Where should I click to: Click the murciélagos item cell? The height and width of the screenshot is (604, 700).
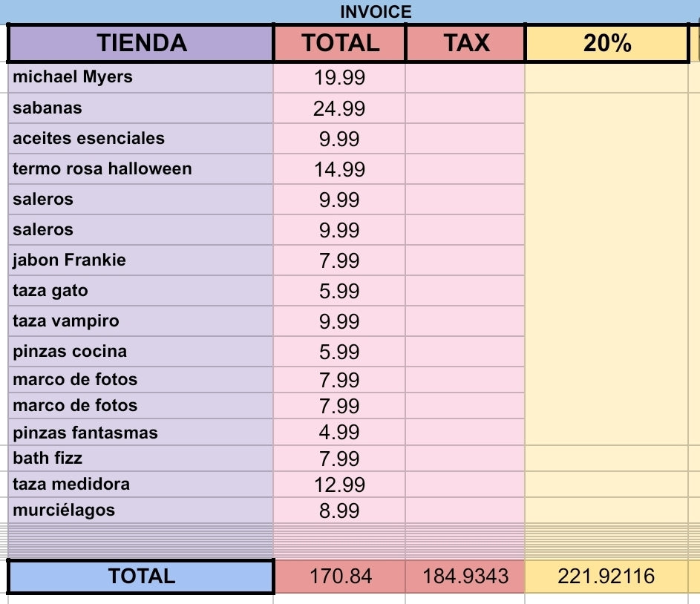[141, 511]
